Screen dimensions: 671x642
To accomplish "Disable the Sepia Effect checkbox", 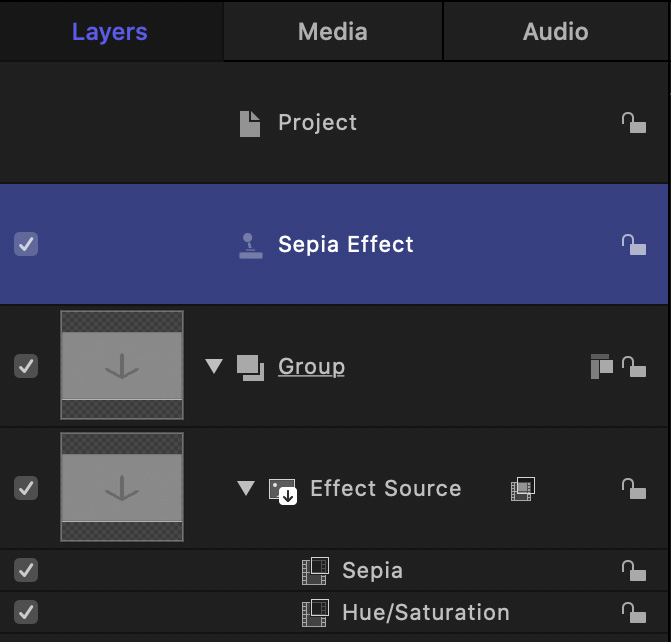I will pos(26,245).
